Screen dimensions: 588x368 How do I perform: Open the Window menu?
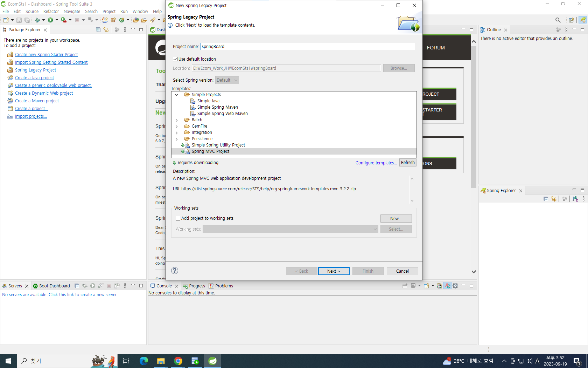140,11
